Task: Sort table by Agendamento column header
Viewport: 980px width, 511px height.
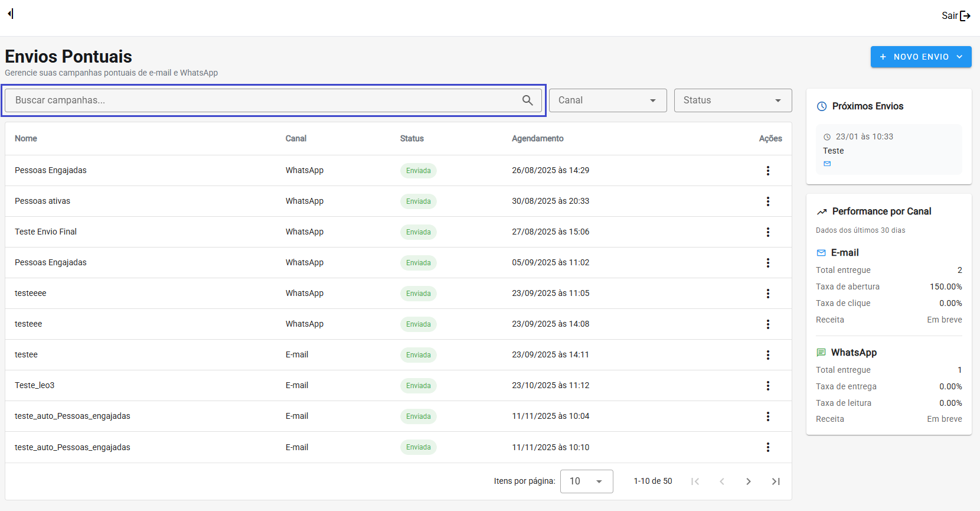Action: coord(537,138)
